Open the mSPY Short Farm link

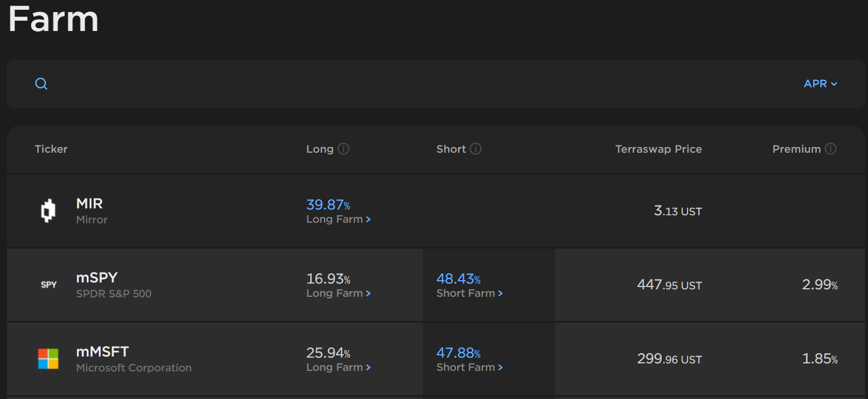click(x=469, y=293)
